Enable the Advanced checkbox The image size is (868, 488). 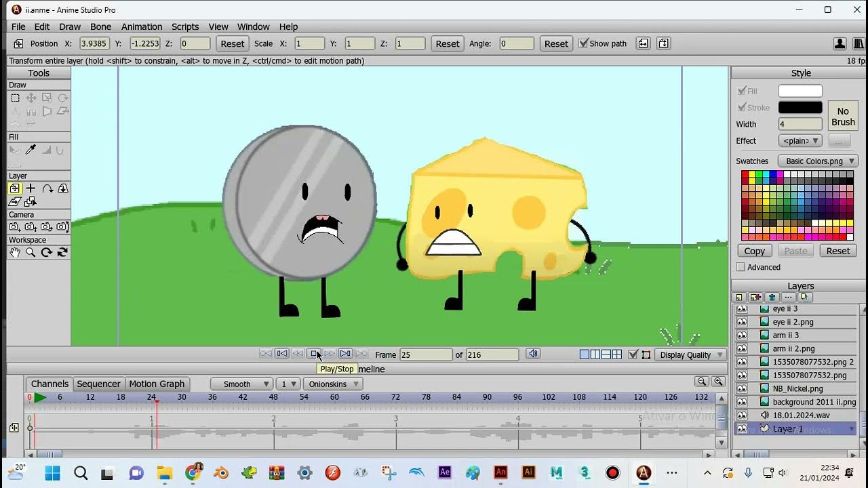point(741,267)
